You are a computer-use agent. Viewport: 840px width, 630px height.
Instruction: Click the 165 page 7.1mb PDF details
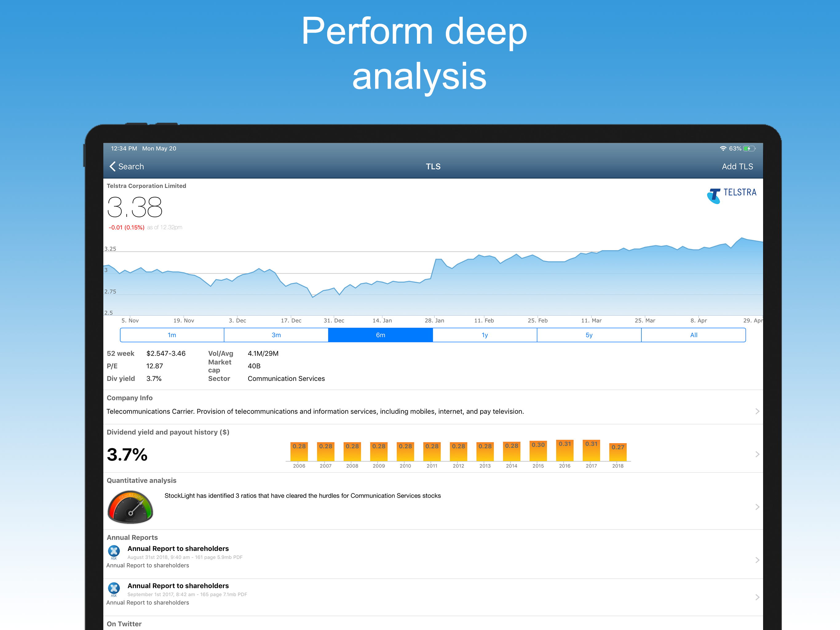(x=223, y=594)
